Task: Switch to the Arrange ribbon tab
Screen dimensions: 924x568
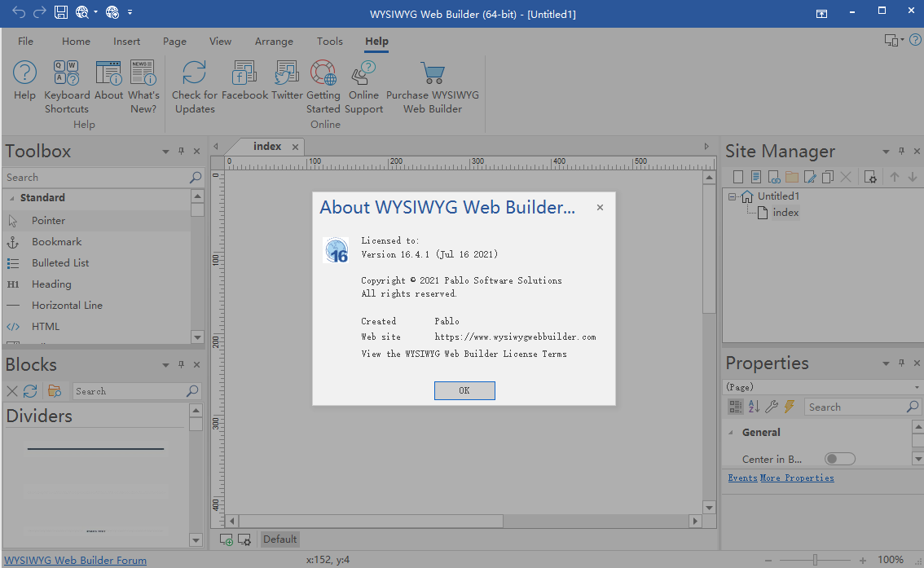Action: coord(274,42)
